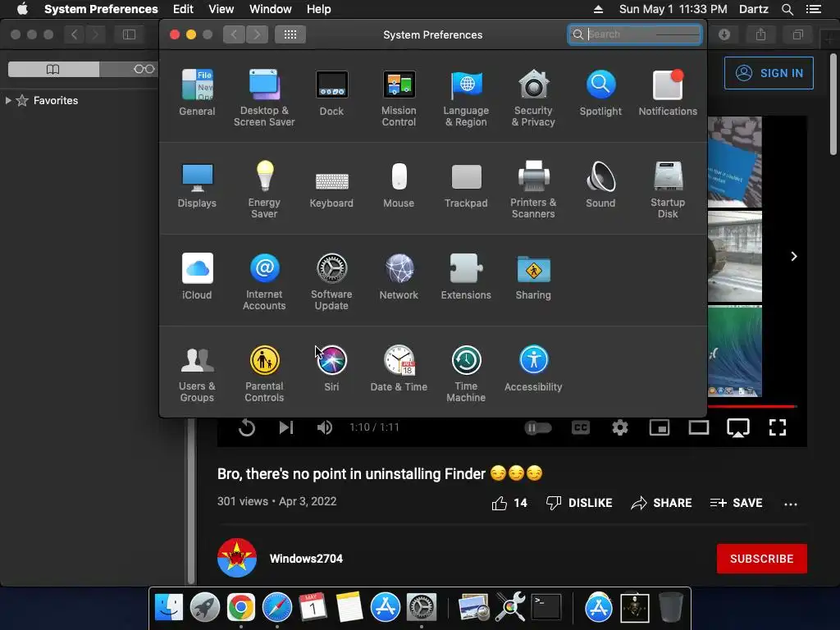This screenshot has height=630, width=840.
Task: Open Network preferences
Action: 399,276
